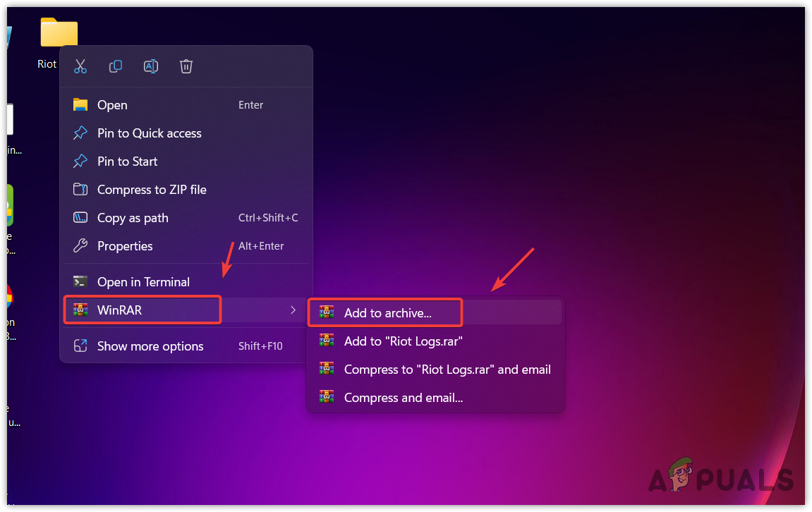
Task: Click the Rename icon in the context menu
Action: pos(150,66)
